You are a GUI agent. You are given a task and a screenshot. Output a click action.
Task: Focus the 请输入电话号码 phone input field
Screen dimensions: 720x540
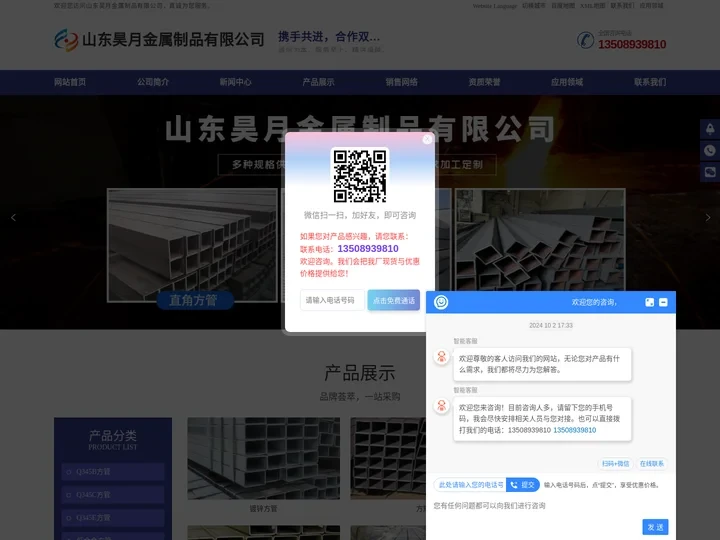(x=332, y=300)
